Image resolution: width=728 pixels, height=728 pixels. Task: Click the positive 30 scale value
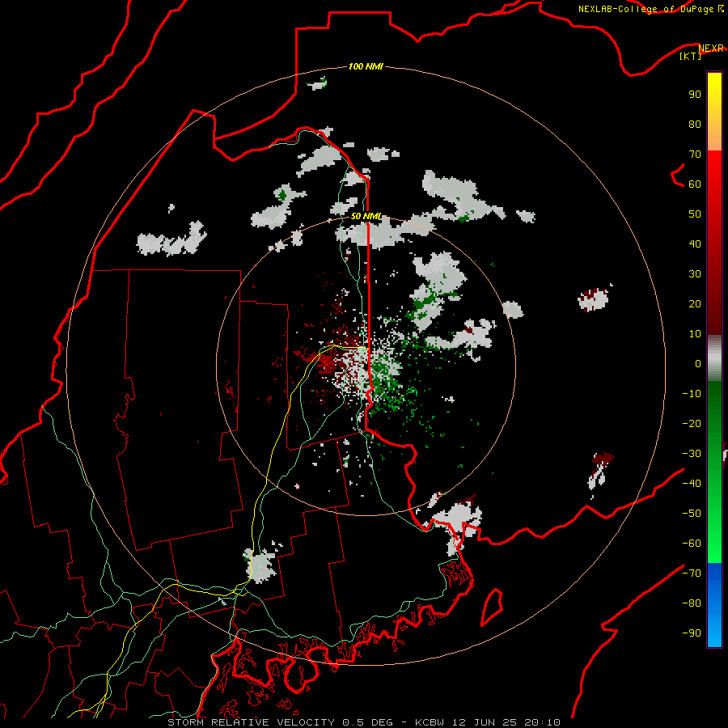(695, 274)
